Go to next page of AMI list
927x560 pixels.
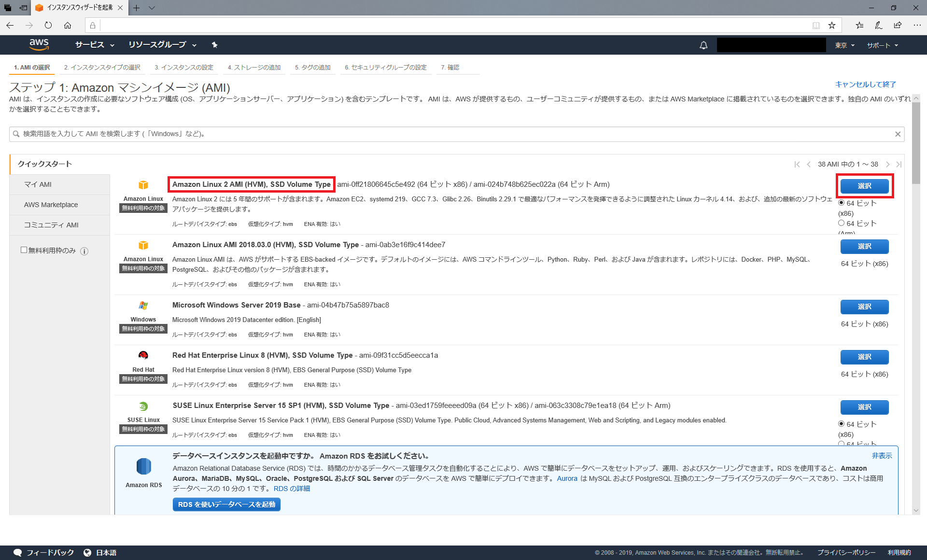pyautogui.click(x=887, y=165)
